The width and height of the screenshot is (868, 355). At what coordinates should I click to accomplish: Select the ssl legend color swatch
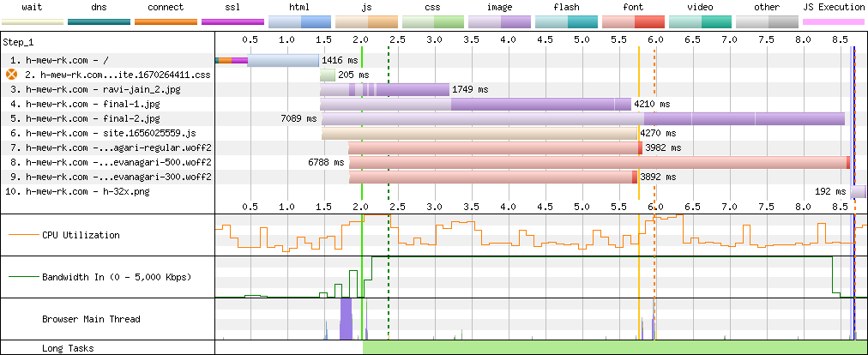pos(232,22)
